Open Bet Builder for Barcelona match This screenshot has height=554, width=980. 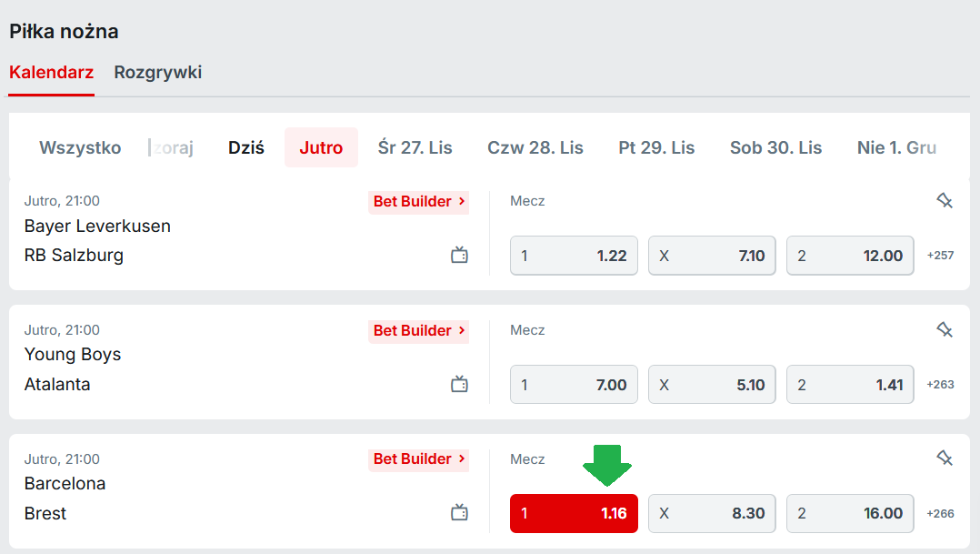click(x=418, y=459)
